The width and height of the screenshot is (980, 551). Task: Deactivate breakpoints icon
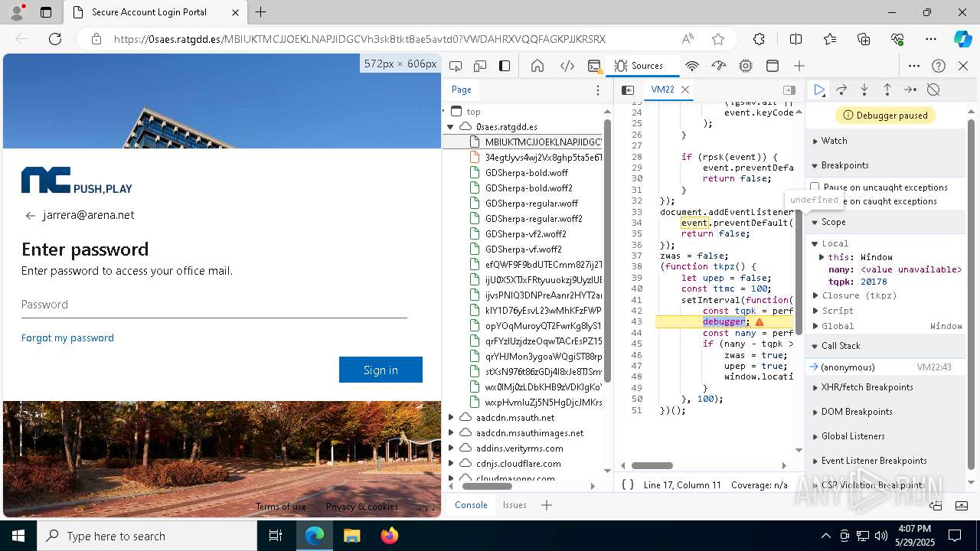933,90
